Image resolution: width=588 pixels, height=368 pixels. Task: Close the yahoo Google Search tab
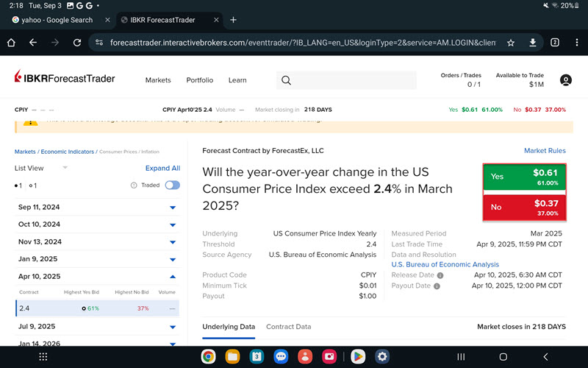pos(107,20)
